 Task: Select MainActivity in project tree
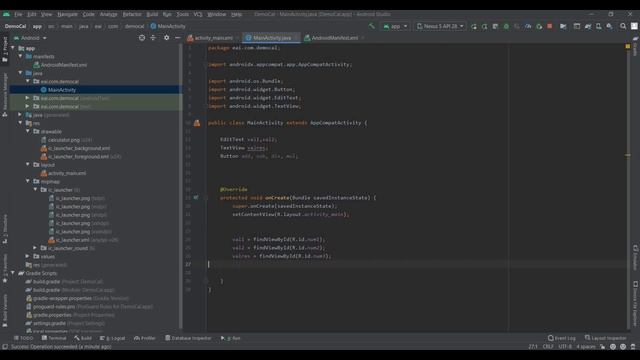pyautogui.click(x=62, y=90)
